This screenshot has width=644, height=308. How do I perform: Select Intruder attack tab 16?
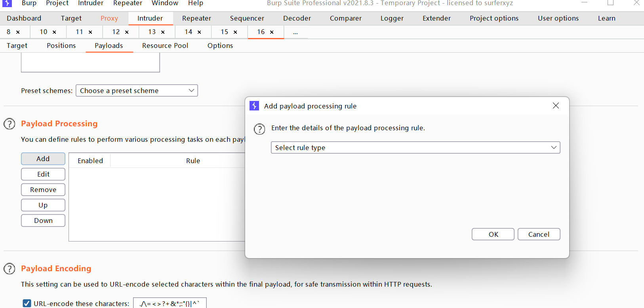pos(261,32)
